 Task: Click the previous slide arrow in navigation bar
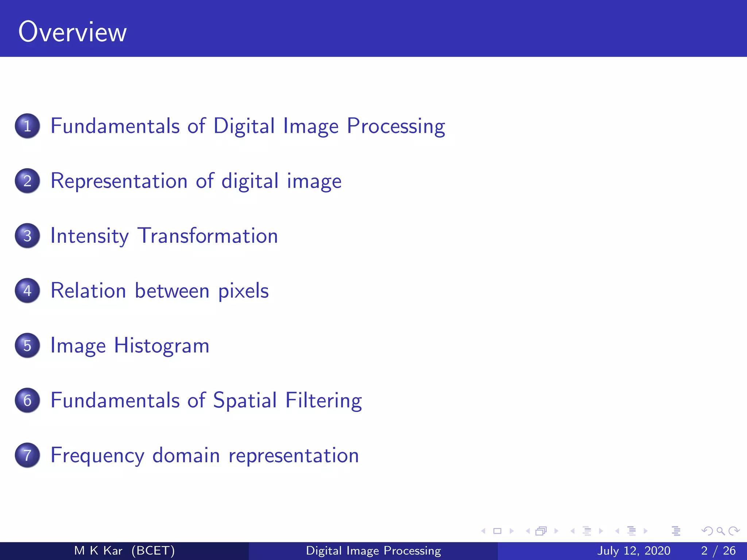483,531
